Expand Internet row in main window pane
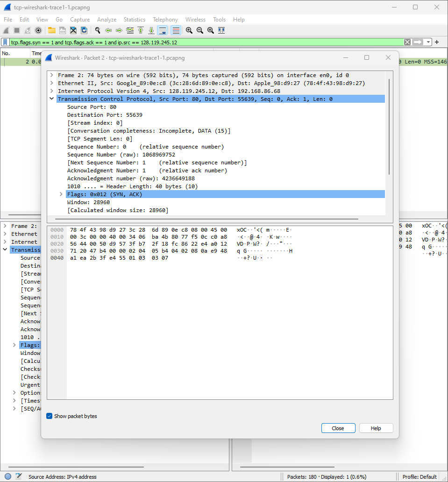Image resolution: width=448 pixels, height=482 pixels. click(5, 242)
